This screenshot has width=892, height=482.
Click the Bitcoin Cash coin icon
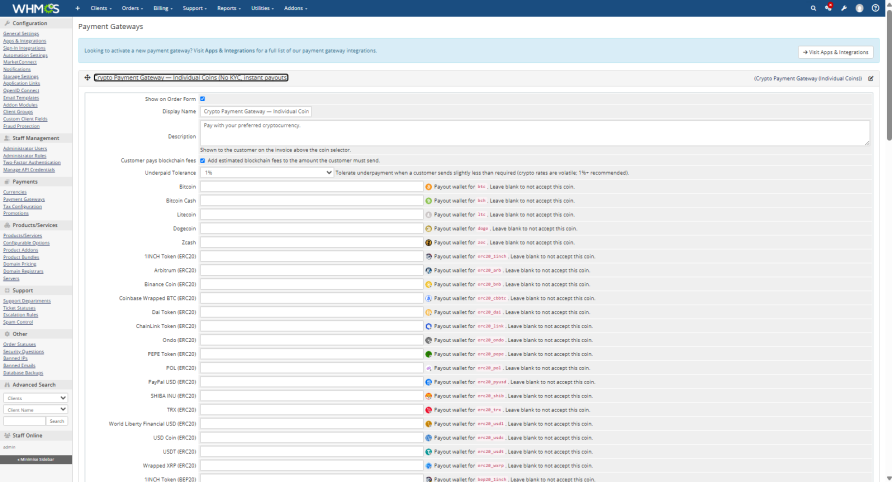click(428, 201)
